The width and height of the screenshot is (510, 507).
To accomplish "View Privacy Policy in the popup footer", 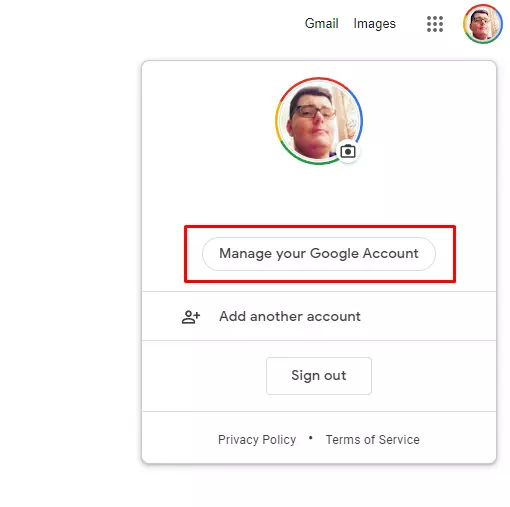I will click(257, 440).
